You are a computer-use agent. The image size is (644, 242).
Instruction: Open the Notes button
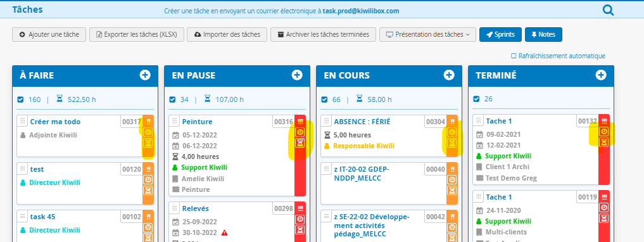pyautogui.click(x=543, y=34)
